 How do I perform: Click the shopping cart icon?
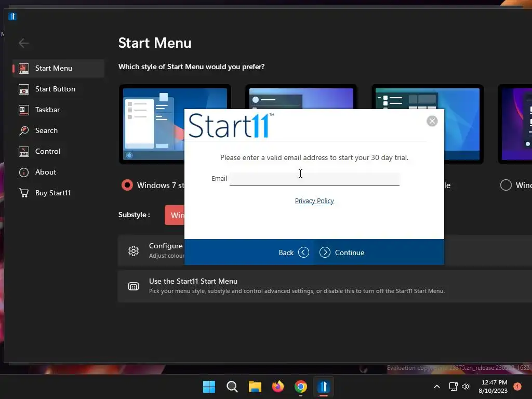tap(24, 193)
